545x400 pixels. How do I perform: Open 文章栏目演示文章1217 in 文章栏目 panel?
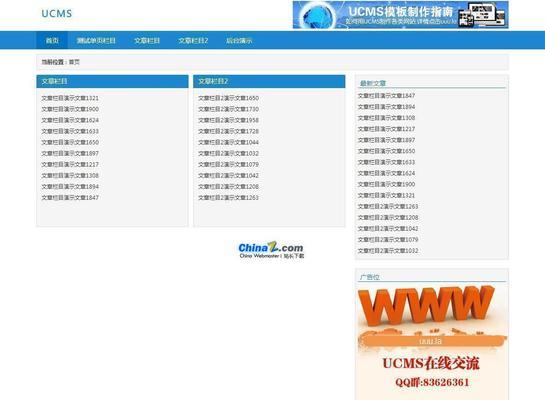(70, 164)
